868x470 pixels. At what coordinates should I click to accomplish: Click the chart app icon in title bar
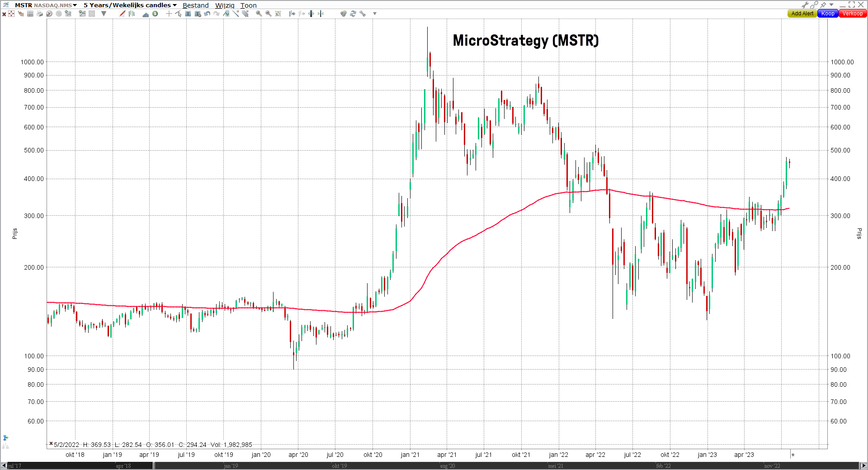click(x=6, y=5)
